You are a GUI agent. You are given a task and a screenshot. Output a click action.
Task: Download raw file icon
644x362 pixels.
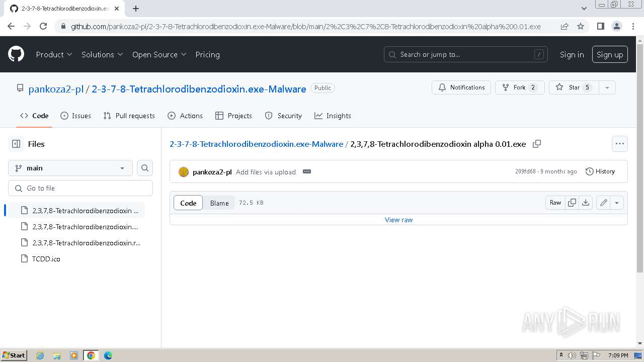(x=586, y=203)
